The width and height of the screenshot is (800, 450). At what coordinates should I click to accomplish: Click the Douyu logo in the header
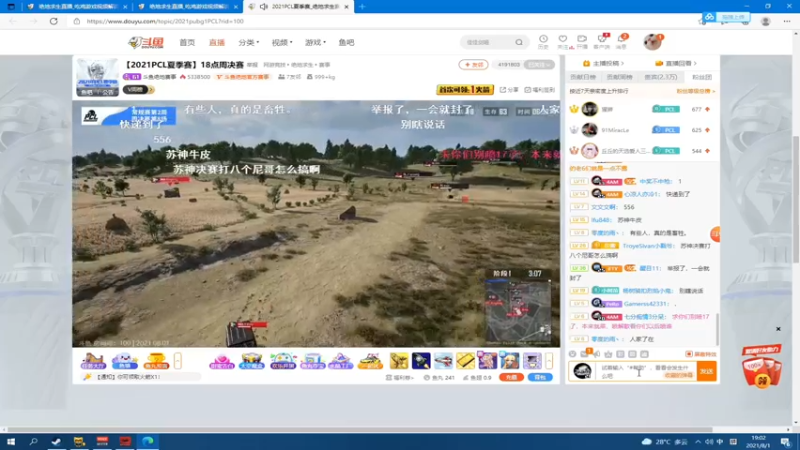(x=146, y=43)
